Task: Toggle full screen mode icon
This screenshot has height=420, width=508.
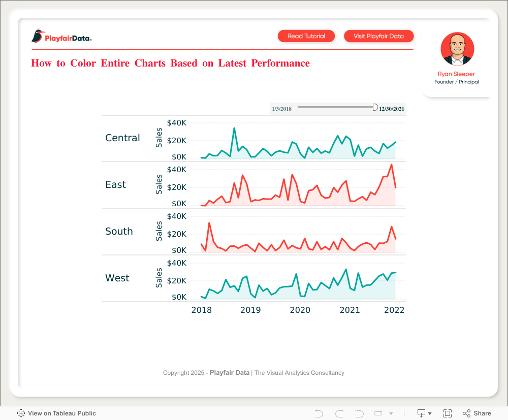Action: pos(448,413)
